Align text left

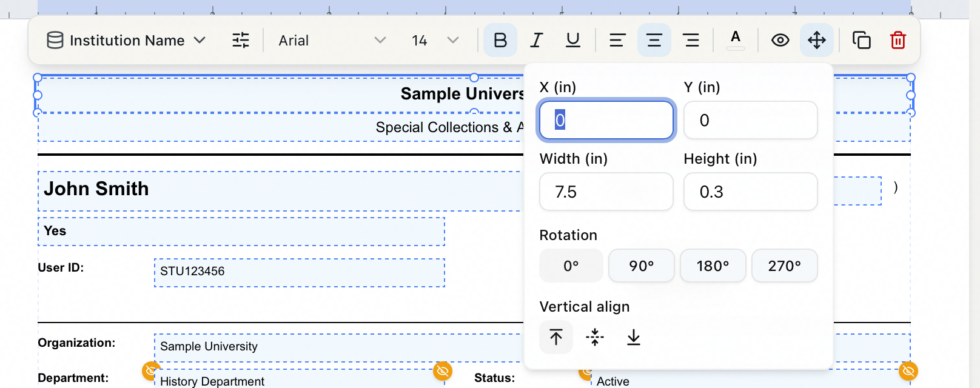tap(618, 41)
